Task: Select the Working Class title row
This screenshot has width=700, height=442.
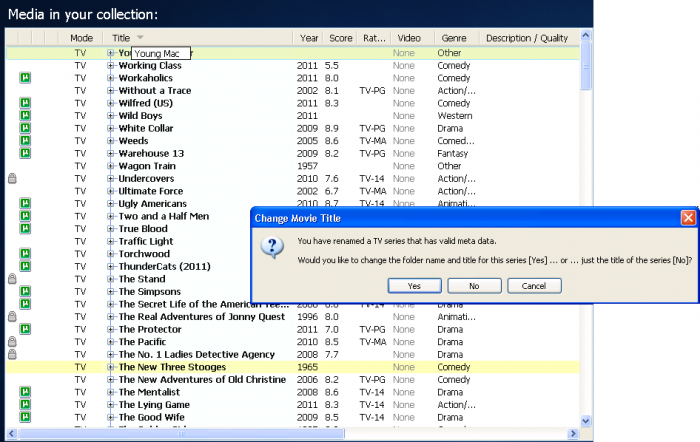Action: click(x=292, y=66)
